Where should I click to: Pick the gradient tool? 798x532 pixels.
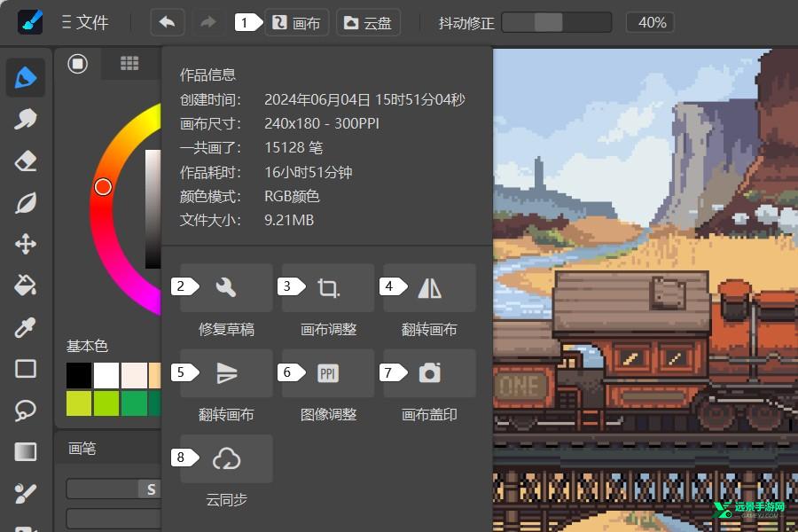pos(26,451)
